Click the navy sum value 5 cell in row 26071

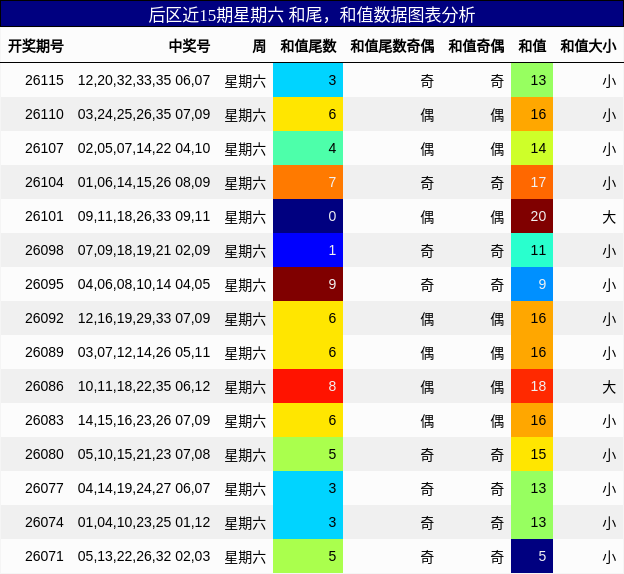pos(532,556)
